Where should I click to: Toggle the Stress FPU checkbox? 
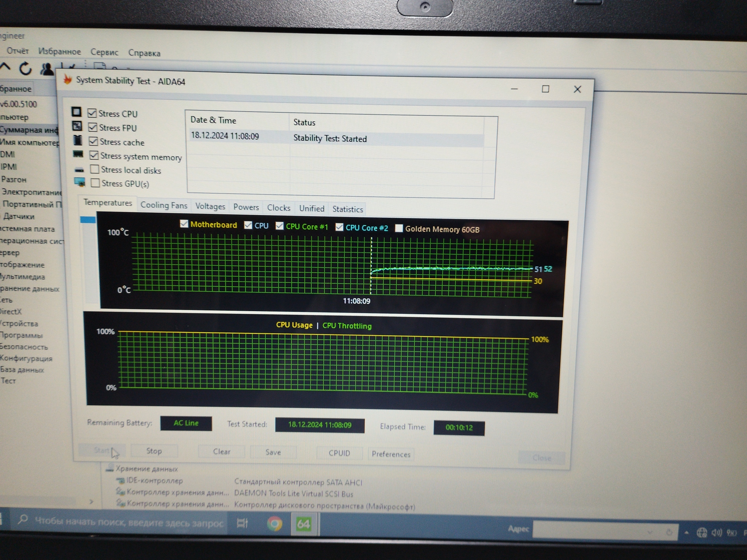tap(93, 127)
